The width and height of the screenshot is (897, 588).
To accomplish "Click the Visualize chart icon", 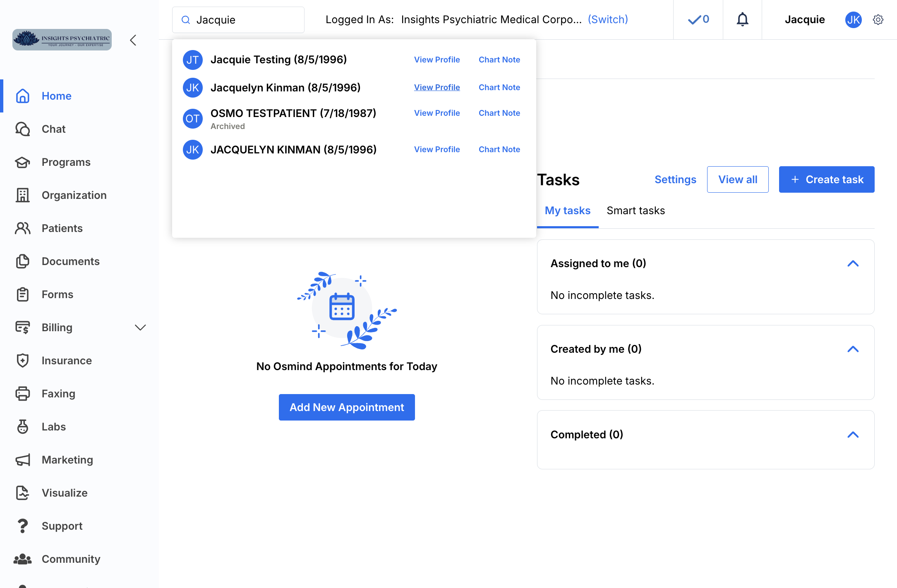I will 22,493.
